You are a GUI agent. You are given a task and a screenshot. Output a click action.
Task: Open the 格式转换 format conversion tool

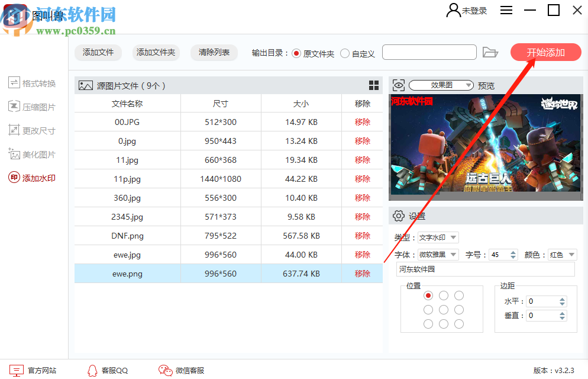[x=33, y=83]
